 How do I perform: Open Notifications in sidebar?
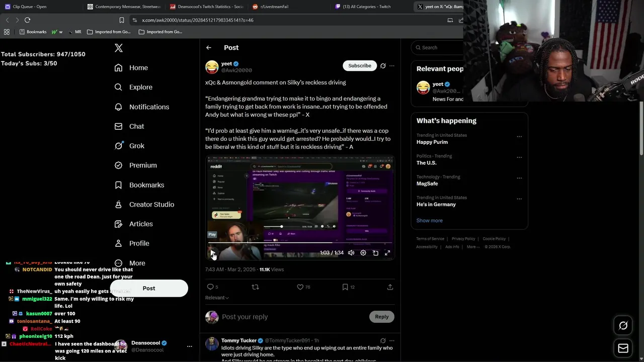142,107
